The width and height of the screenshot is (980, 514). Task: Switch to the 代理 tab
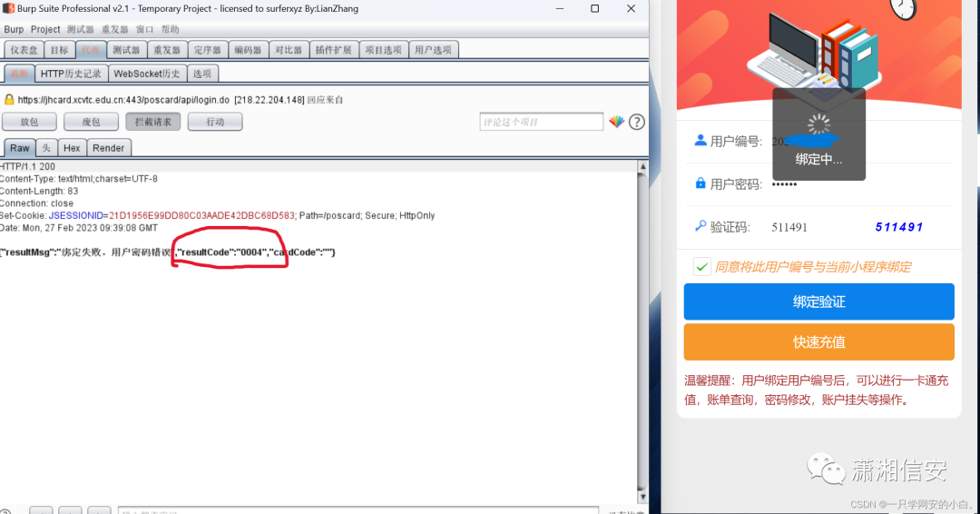[91, 50]
